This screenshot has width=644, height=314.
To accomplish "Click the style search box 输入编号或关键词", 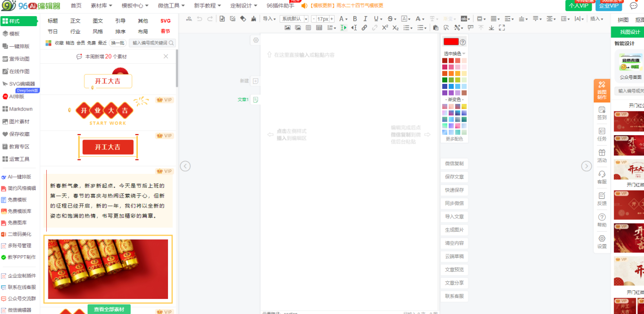I will click(151, 43).
